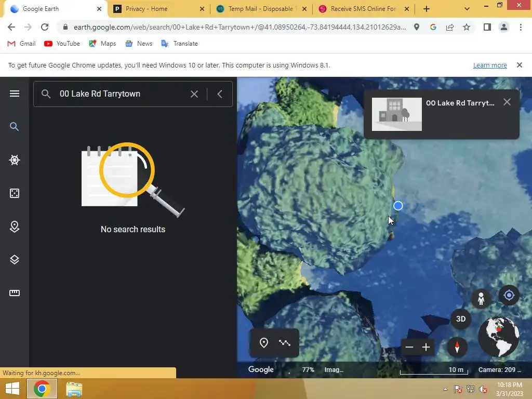Go back in browser history
Image resolution: width=532 pixels, height=399 pixels.
coord(11,27)
